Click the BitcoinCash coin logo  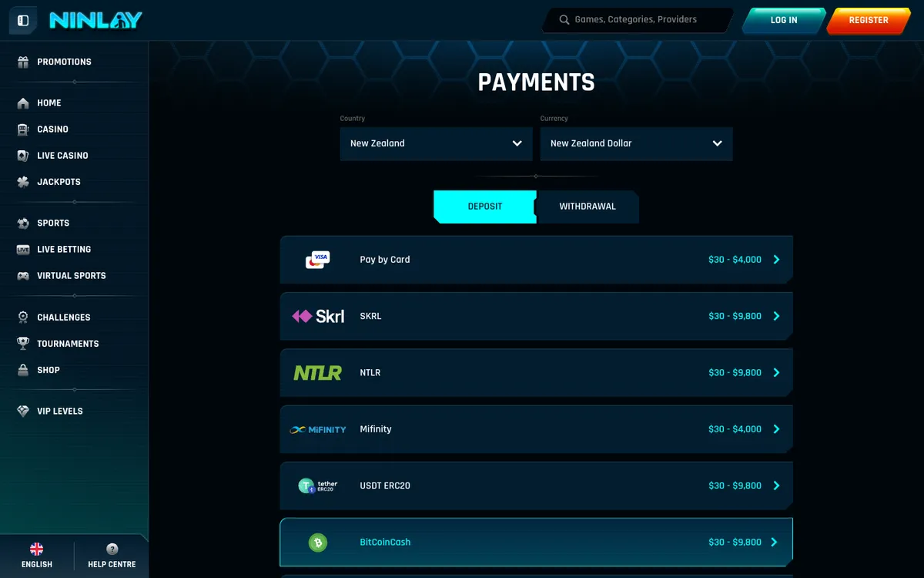coord(318,543)
